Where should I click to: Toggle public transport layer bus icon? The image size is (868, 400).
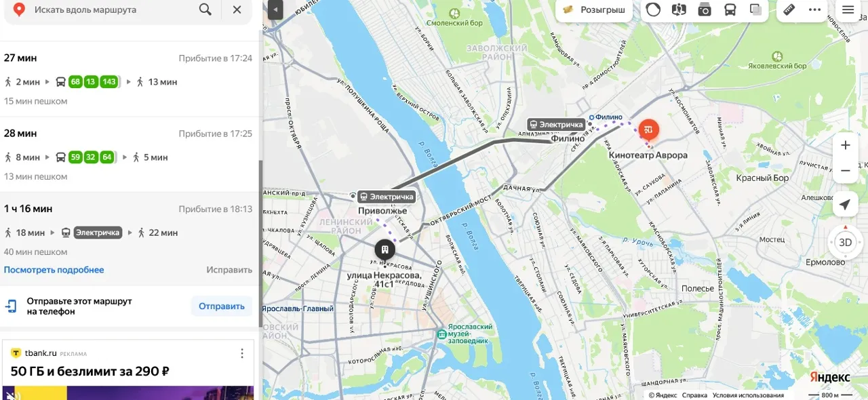[730, 9]
